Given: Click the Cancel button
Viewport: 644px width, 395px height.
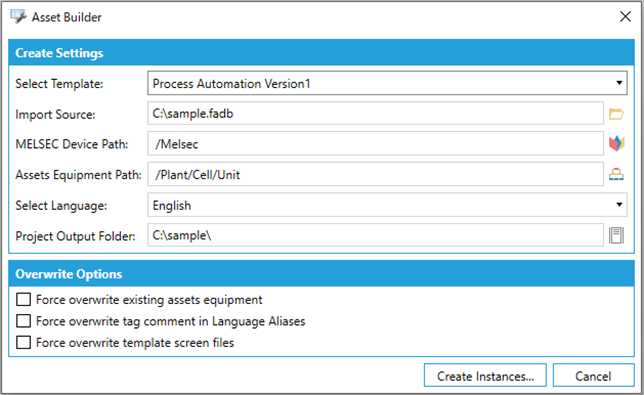Looking at the screenshot, I should 593,375.
